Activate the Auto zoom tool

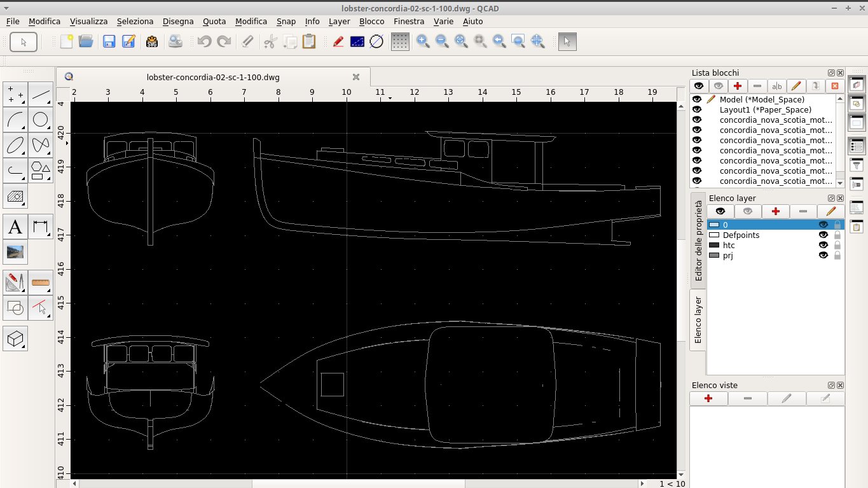pyautogui.click(x=460, y=41)
